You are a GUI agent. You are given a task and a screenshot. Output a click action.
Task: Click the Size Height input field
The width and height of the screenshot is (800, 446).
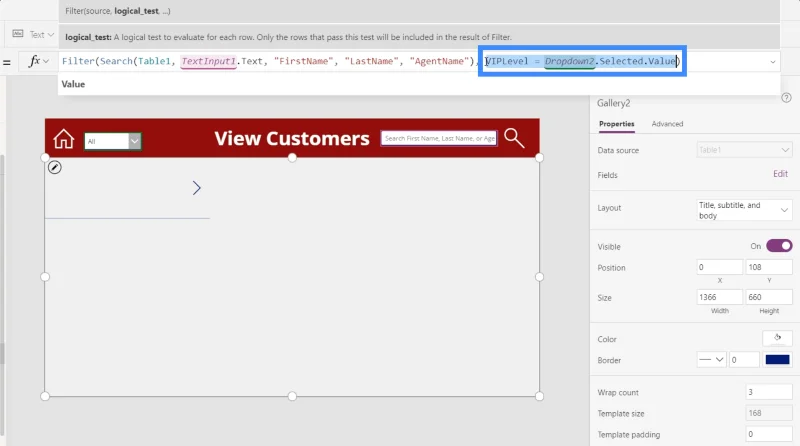click(769, 297)
